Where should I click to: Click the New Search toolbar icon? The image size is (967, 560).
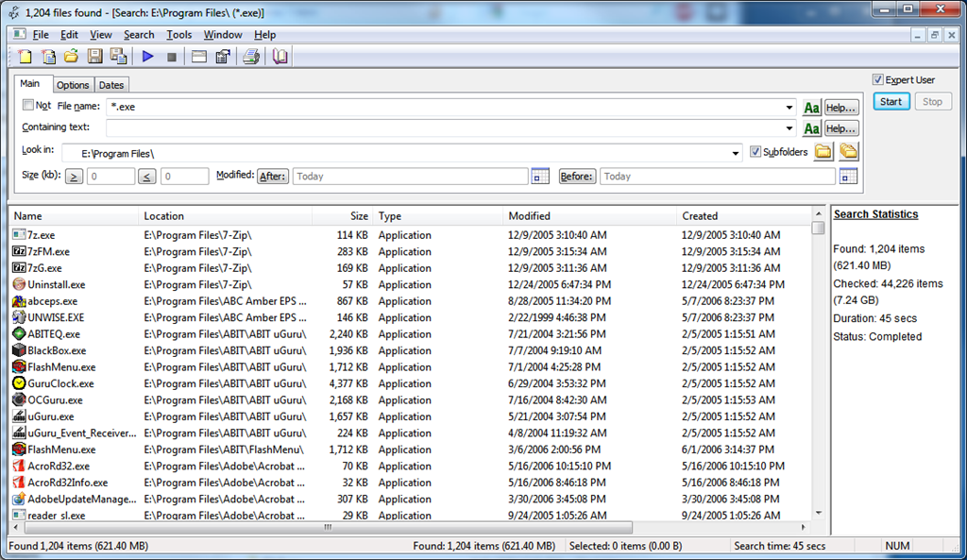[25, 57]
